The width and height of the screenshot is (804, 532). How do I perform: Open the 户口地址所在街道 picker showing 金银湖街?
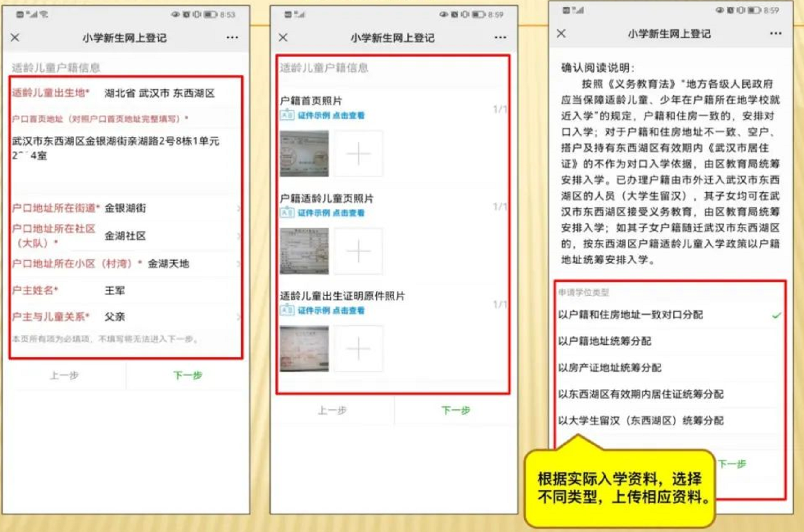(x=126, y=208)
